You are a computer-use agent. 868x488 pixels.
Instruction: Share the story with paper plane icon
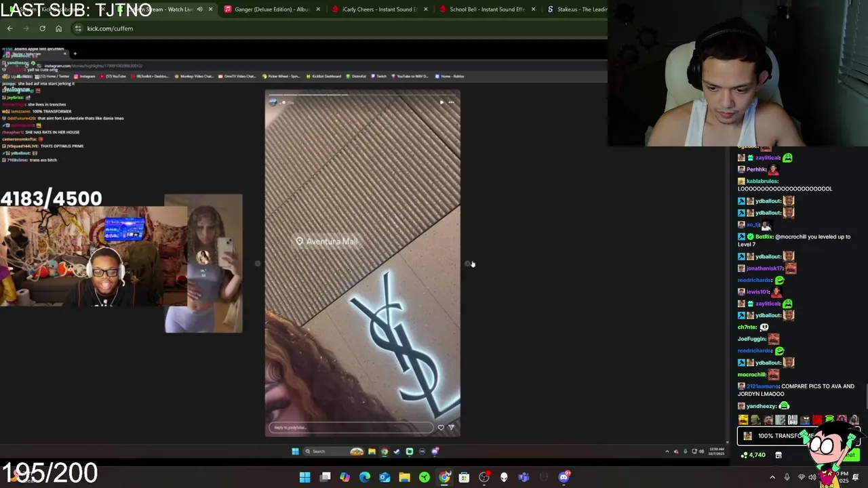coord(452,428)
